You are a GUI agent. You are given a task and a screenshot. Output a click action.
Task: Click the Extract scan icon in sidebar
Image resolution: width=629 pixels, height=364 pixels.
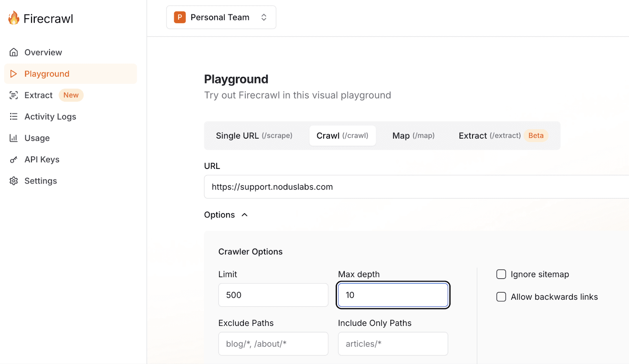coord(14,95)
